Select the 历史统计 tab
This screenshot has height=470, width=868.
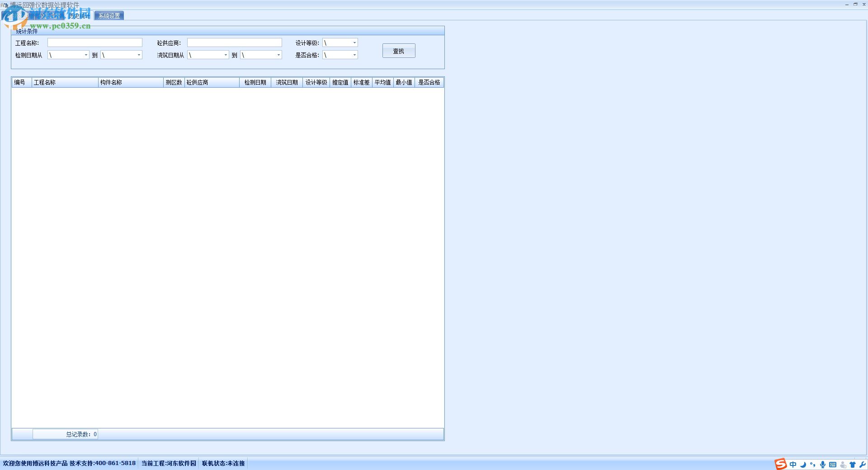[79, 16]
